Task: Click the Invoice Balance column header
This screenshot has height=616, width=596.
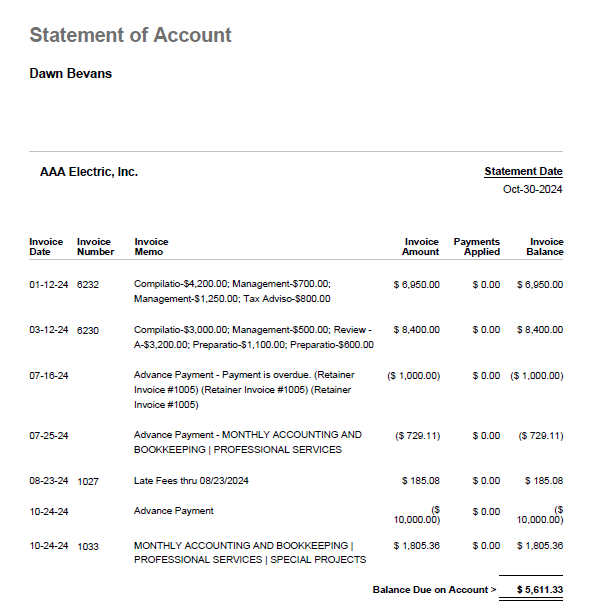Action: click(x=545, y=247)
